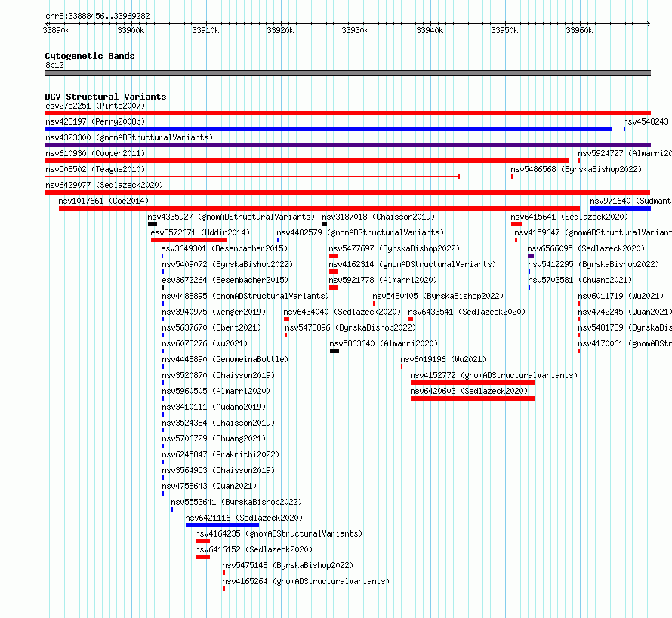Open nsv4165264 (gnomADStructuralVariants) variant

point(306,581)
